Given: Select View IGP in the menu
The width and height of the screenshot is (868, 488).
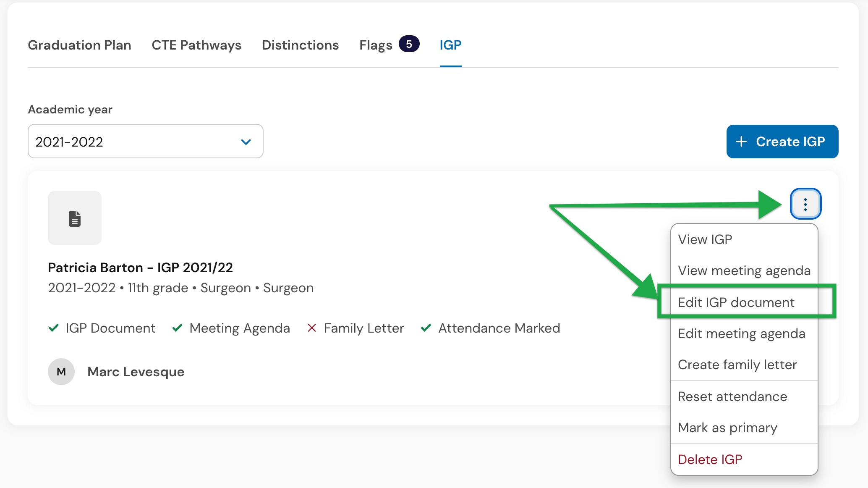Looking at the screenshot, I should (744, 239).
